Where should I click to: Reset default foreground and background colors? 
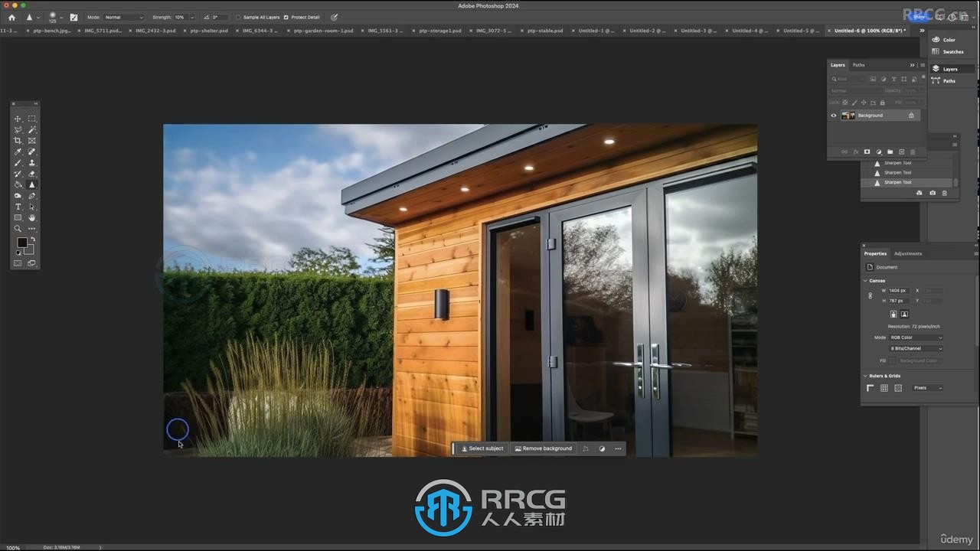click(18, 253)
